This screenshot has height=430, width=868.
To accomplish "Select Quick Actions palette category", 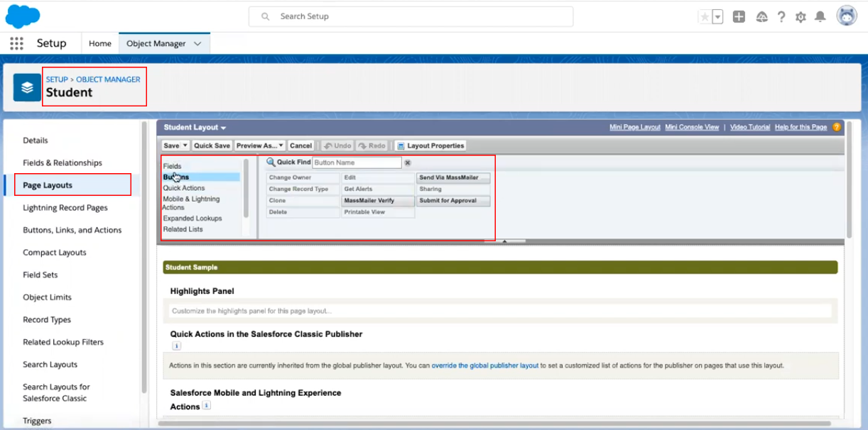I will pyautogui.click(x=184, y=188).
